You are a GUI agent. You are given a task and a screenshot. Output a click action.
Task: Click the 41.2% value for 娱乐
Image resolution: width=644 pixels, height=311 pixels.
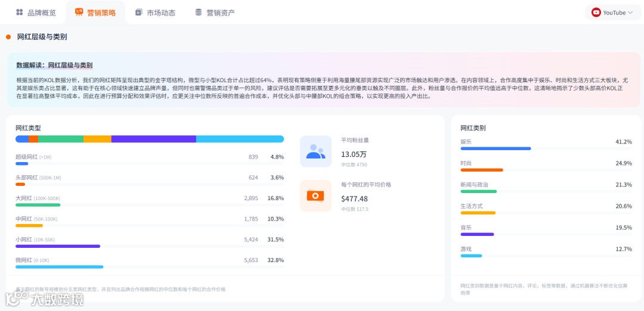tap(624, 142)
